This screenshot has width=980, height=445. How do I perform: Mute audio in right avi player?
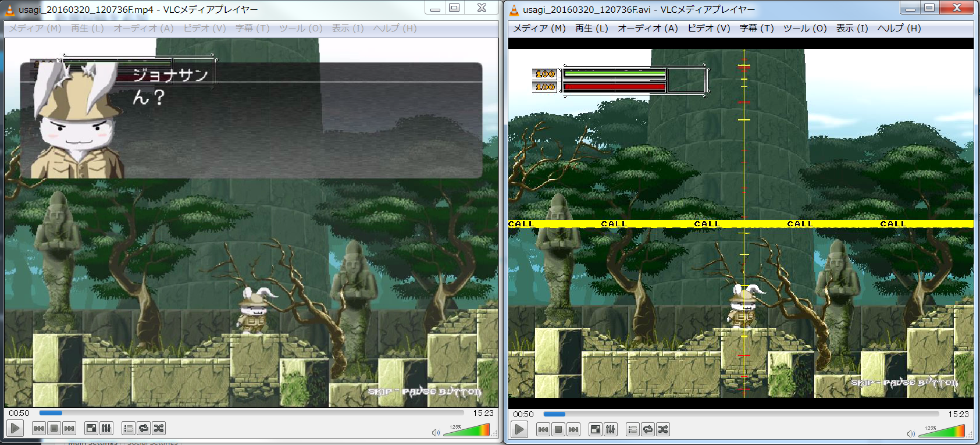[x=911, y=434]
